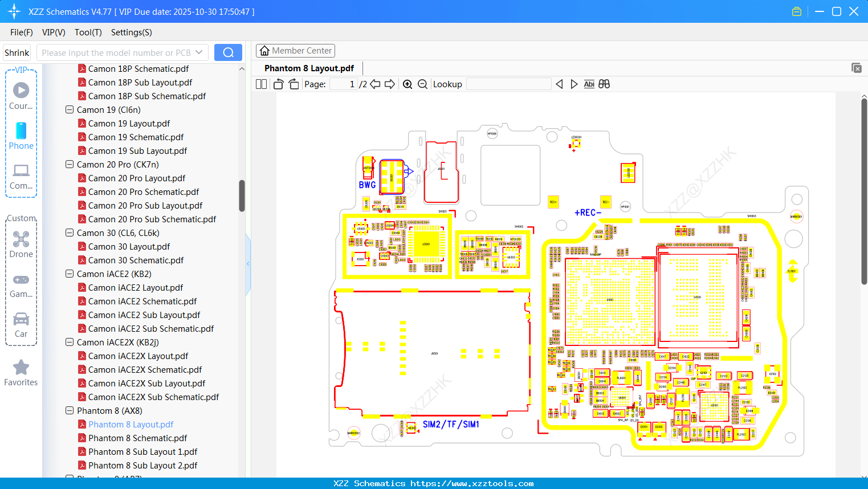
Task: Open Camon 30 Layout.pdf
Action: (129, 246)
